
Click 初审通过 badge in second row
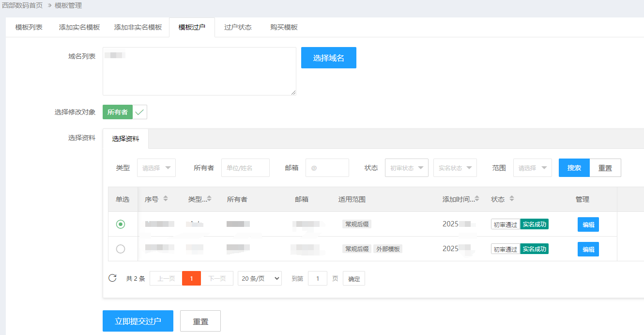(506, 249)
